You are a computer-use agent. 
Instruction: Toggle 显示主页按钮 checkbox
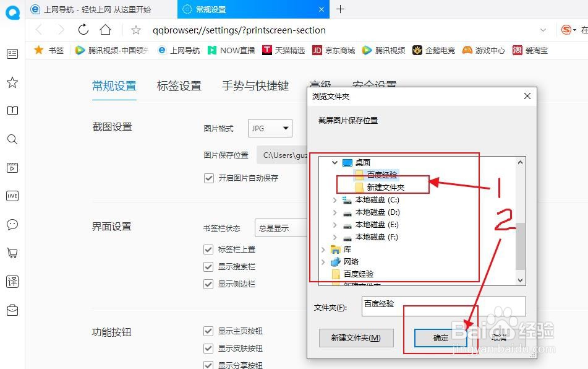[208, 331]
